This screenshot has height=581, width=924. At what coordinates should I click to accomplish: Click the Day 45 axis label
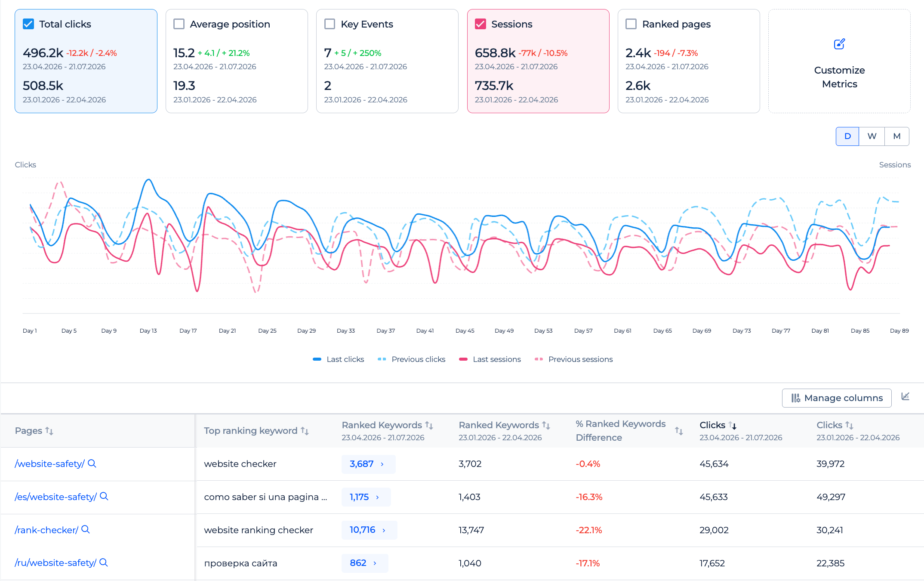point(465,331)
